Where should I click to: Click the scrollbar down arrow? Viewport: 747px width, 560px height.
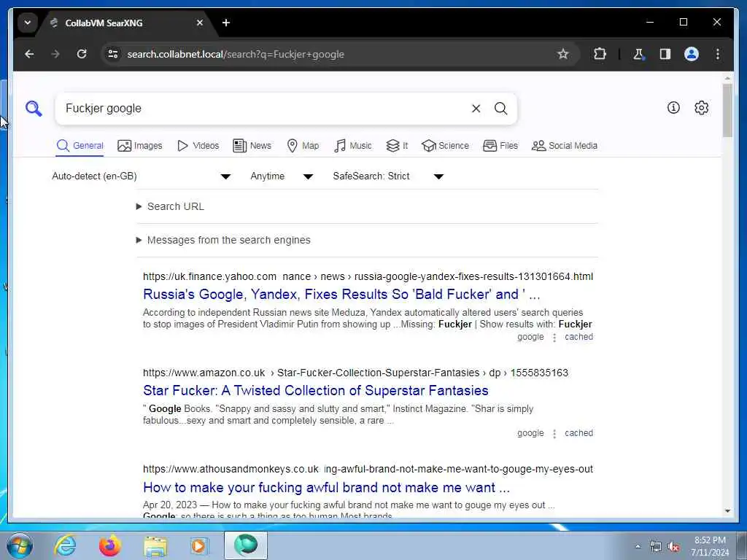[x=727, y=511]
